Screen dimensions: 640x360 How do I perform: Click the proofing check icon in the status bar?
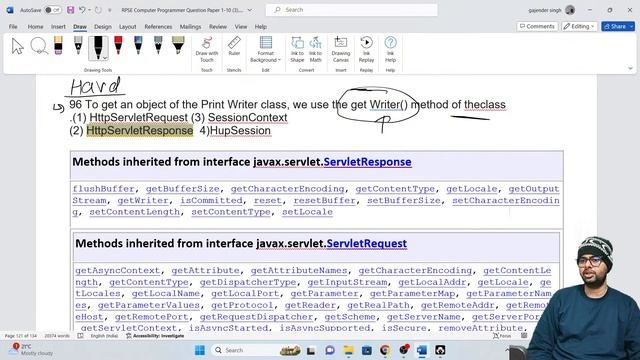coord(80,336)
